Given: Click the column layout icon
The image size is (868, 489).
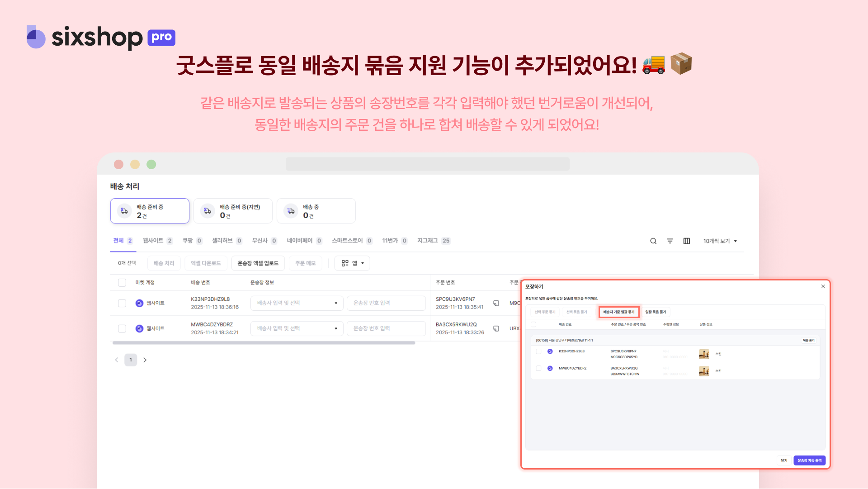Looking at the screenshot, I should click(x=686, y=241).
